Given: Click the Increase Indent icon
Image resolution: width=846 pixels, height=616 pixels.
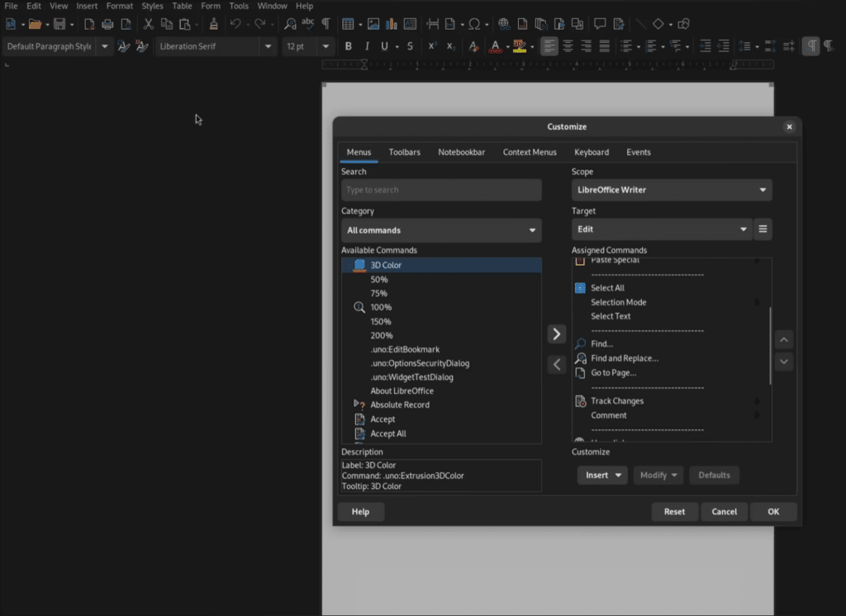Looking at the screenshot, I should tap(706, 46).
